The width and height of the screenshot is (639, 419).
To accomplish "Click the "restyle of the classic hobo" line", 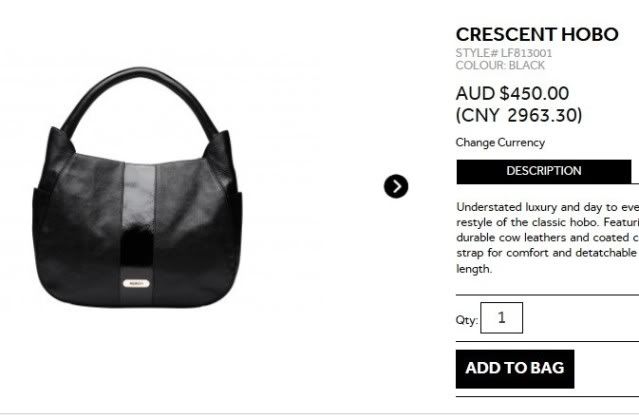I will 547,223.
